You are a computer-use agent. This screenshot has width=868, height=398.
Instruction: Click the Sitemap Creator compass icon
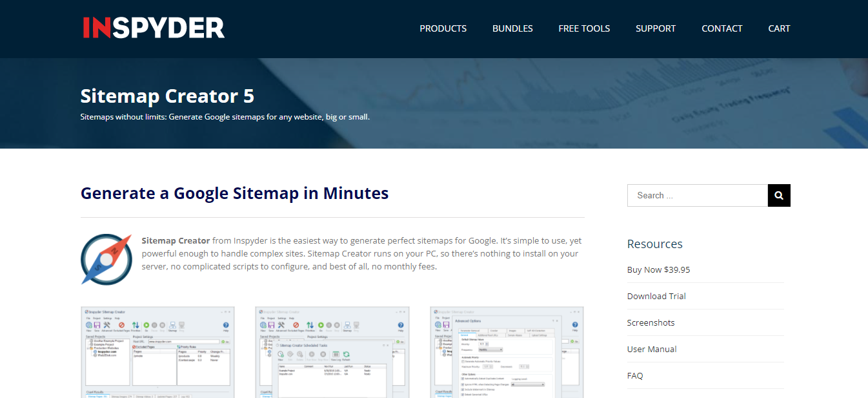[106, 259]
